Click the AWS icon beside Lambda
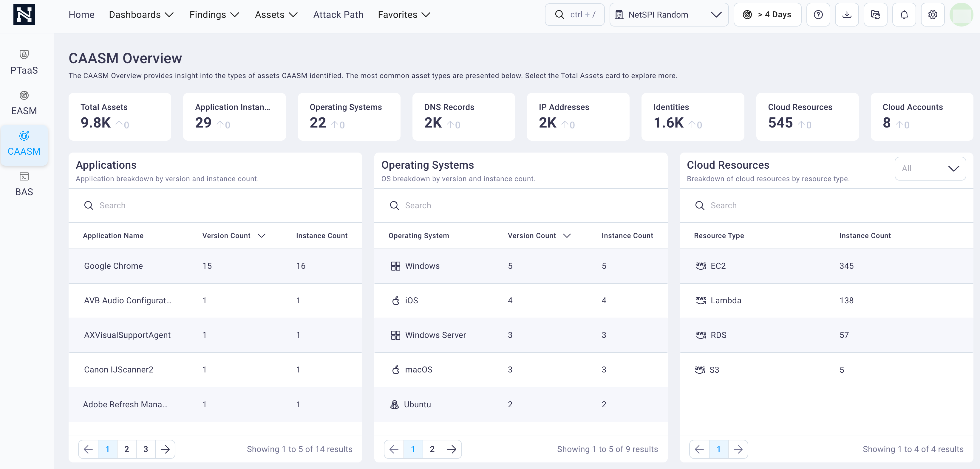 pos(701,300)
